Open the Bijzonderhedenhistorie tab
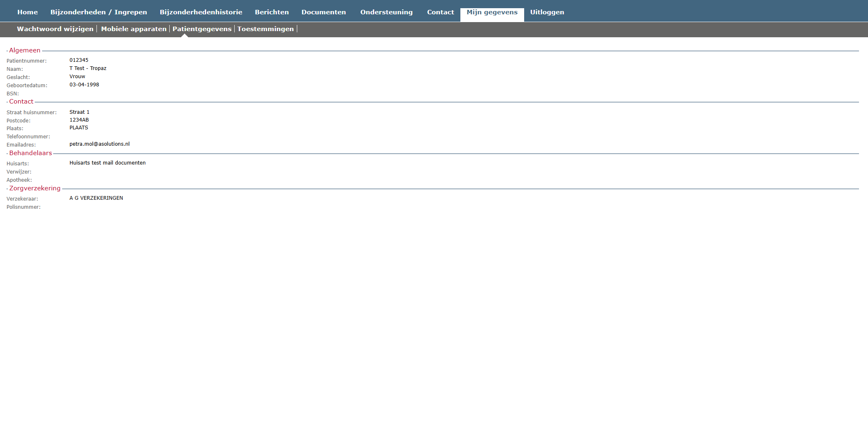Viewport: 868px width, 431px height. pos(201,12)
